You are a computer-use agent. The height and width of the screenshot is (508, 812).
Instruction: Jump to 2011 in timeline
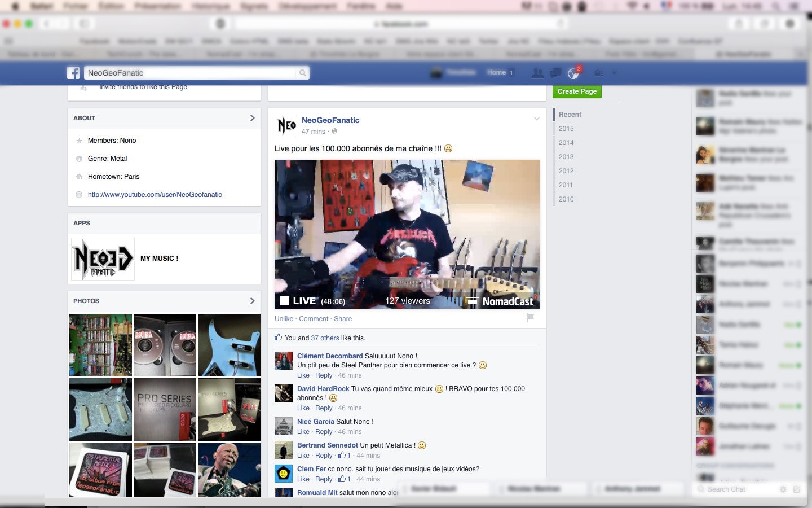(566, 185)
